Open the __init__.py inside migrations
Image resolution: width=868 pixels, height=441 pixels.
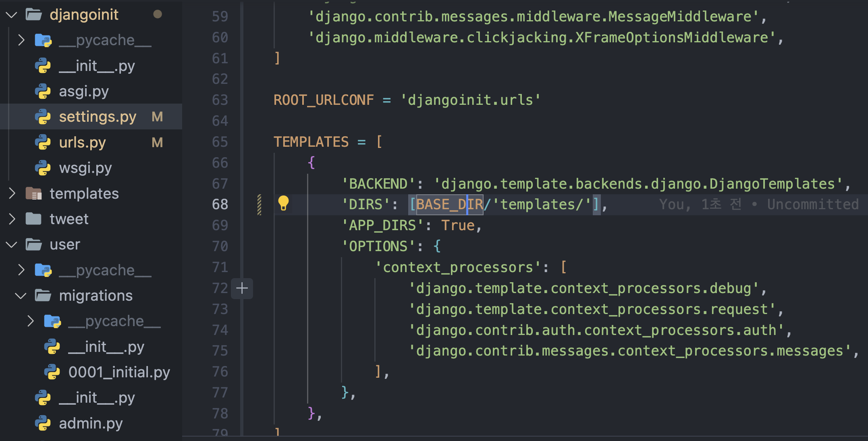coord(106,347)
